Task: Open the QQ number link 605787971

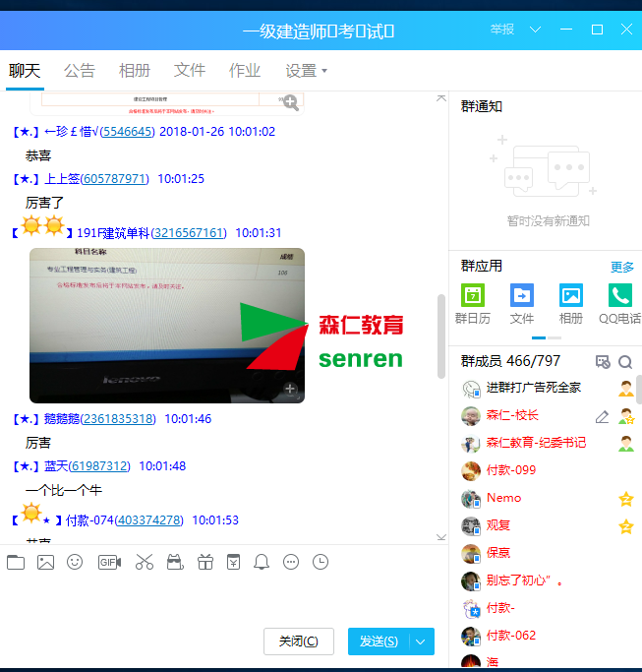Action: (114, 179)
